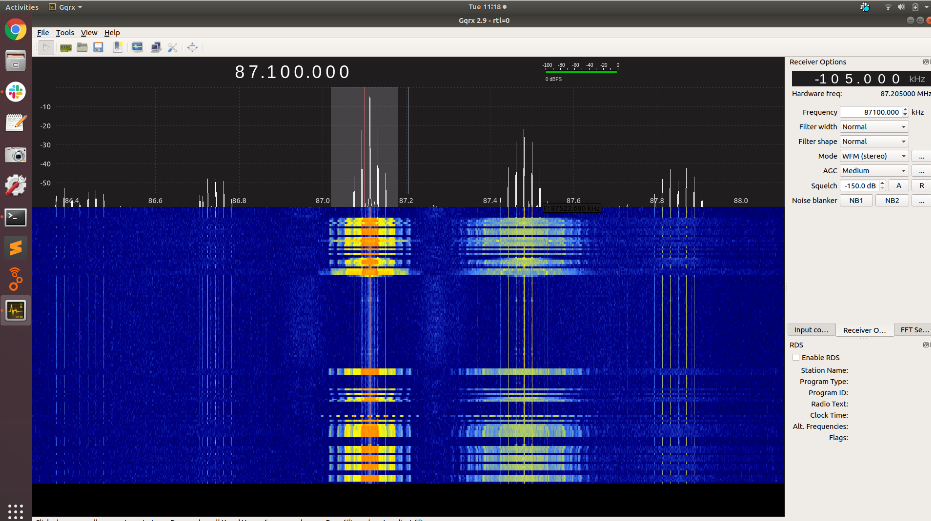931x521 pixels.
Task: Expand the Filter width dropdown
Action: 873,127
